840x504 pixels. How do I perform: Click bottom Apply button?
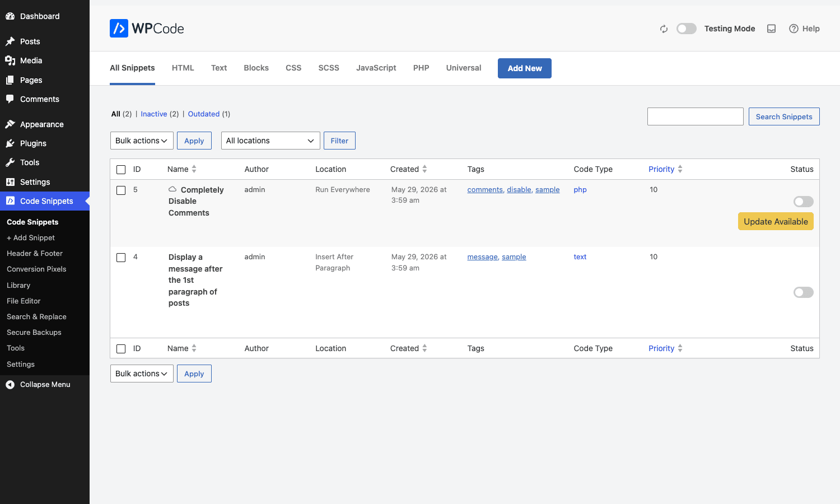coord(194,374)
